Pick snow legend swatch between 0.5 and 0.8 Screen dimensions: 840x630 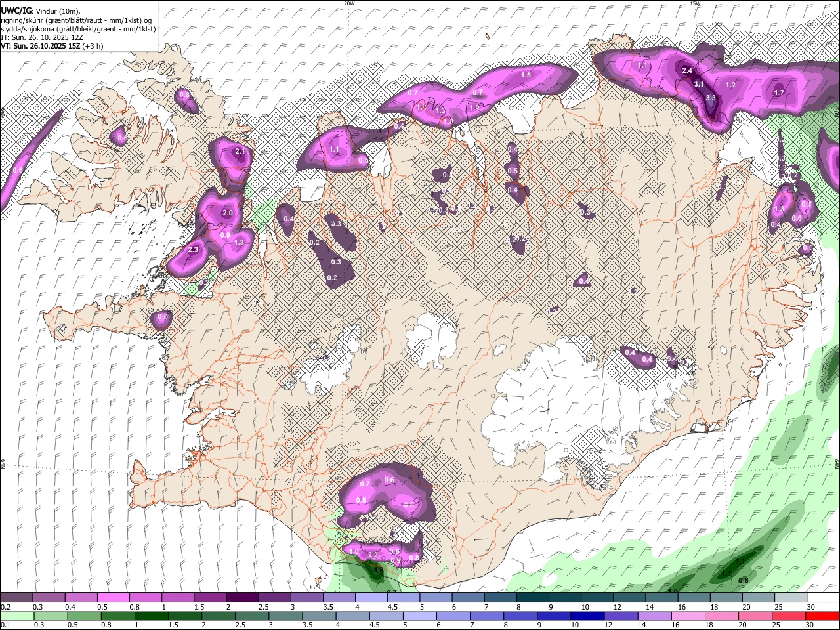point(113,597)
